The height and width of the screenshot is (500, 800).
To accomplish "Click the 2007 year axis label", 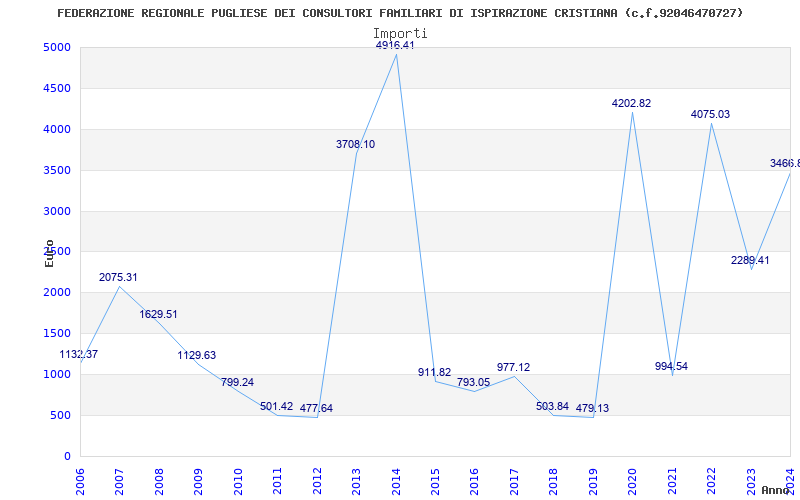I will click(119, 482).
